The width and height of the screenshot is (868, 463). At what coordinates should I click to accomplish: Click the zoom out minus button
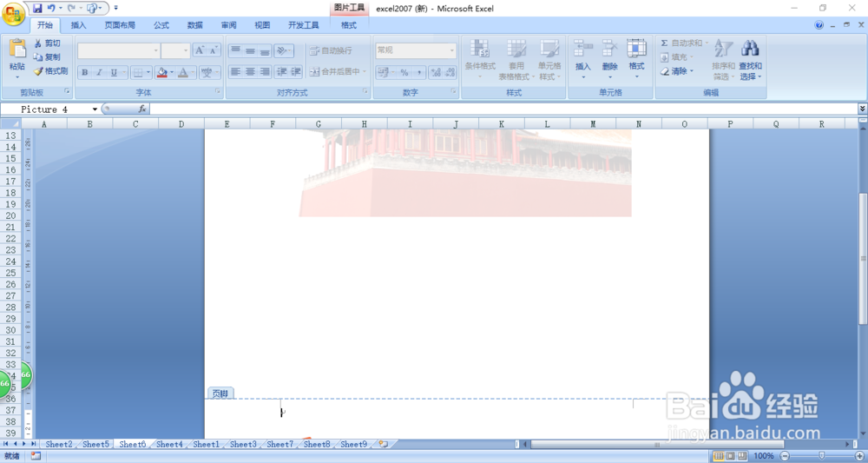point(785,456)
